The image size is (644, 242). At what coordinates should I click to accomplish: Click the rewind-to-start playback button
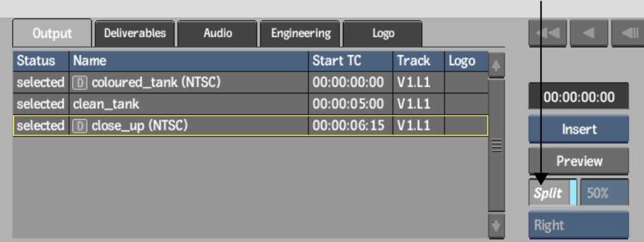pyautogui.click(x=547, y=33)
